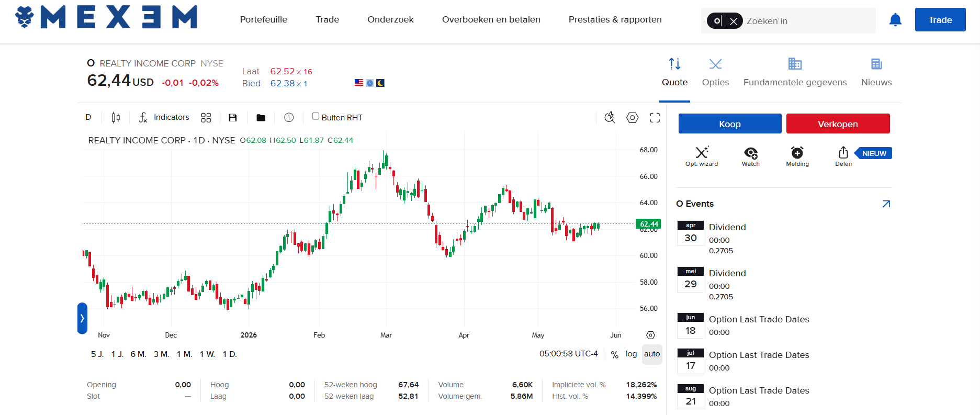Open jun 18 Option Last Trade Dates
The width and height of the screenshot is (980, 415).
(784, 326)
